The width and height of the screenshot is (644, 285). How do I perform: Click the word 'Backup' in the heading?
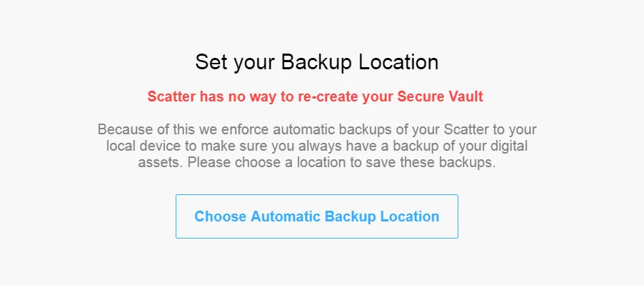pos(317,62)
